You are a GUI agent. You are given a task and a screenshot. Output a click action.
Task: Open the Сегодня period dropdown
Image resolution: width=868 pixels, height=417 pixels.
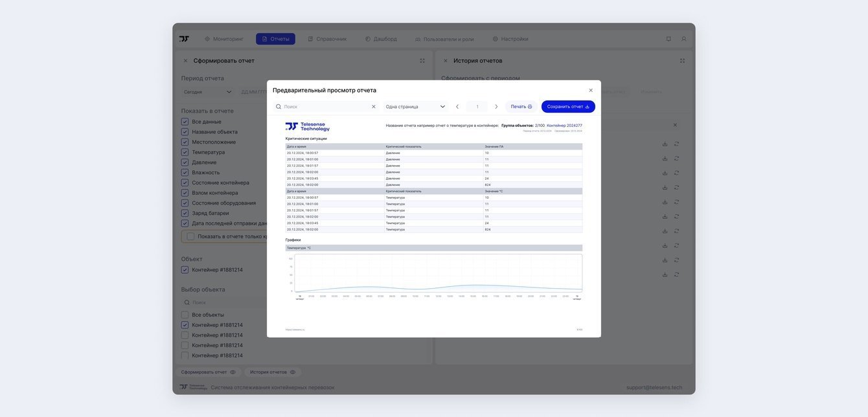[207, 92]
